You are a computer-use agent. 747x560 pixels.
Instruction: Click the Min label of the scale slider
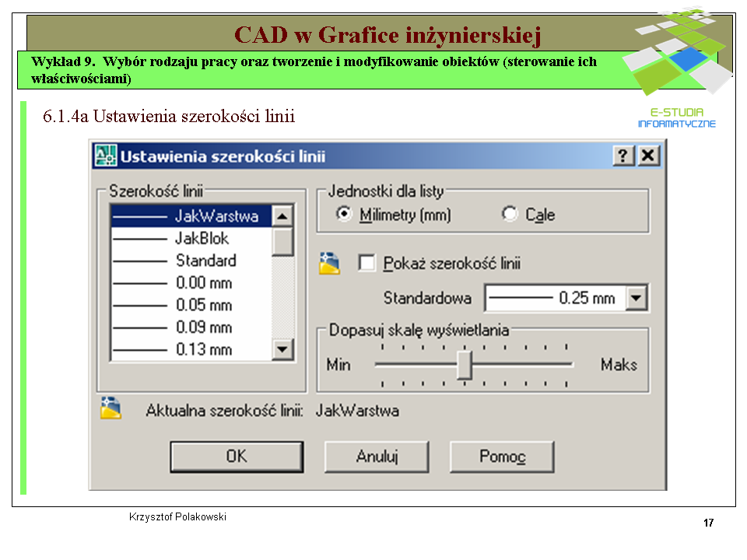(x=338, y=366)
